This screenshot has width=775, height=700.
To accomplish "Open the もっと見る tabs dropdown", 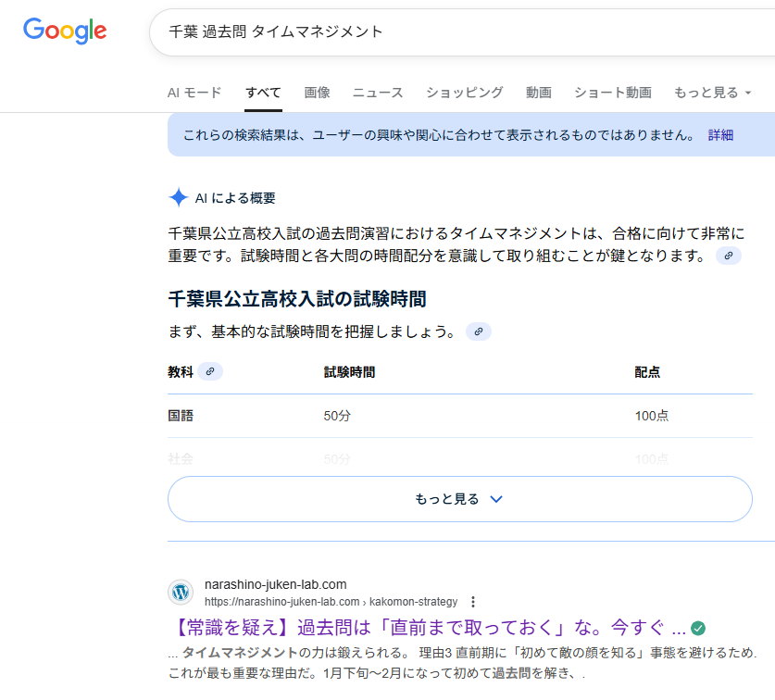I will click(712, 93).
